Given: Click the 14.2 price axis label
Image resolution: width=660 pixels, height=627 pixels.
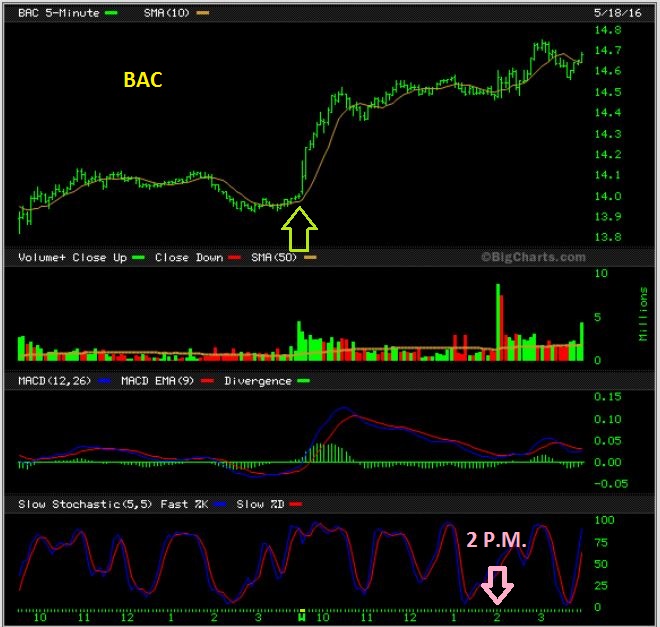Looking at the screenshot, I should pyautogui.click(x=608, y=154).
